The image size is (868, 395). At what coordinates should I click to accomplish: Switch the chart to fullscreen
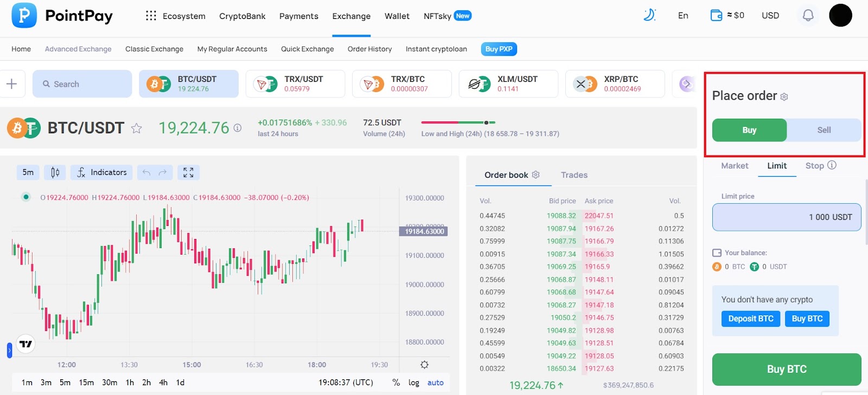(x=188, y=172)
